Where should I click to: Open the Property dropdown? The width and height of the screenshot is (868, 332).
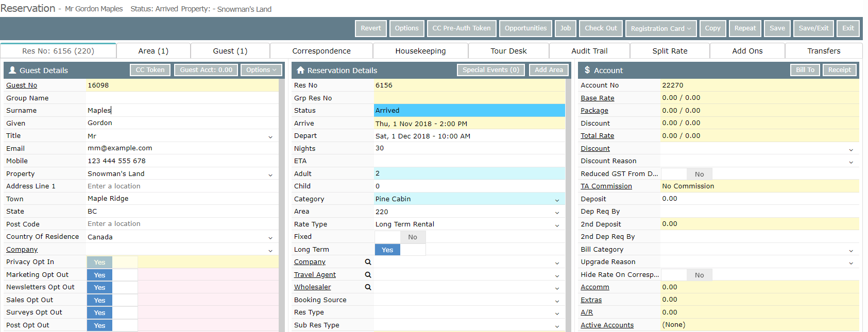[x=270, y=174]
